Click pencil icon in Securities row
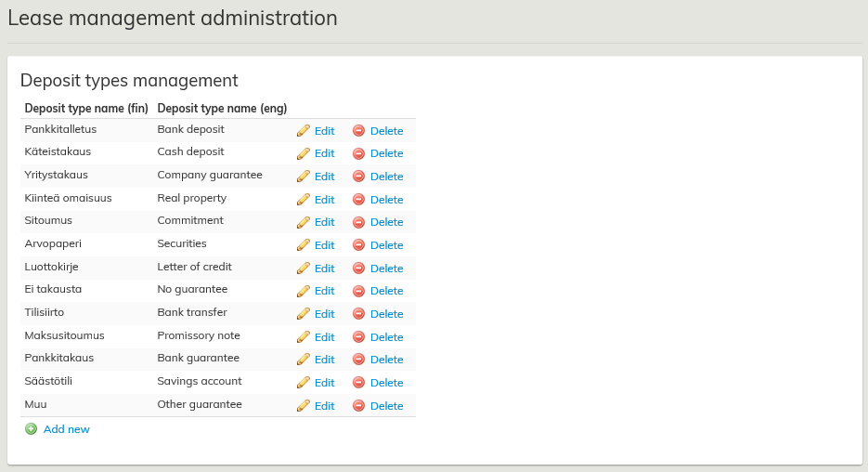868x472 pixels. tap(303, 245)
